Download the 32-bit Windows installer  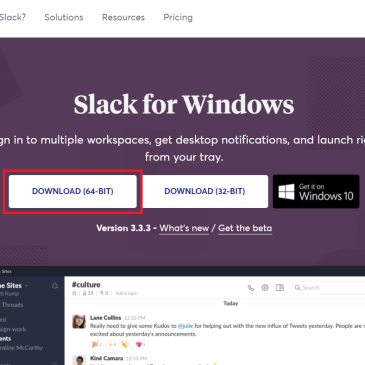(x=205, y=191)
